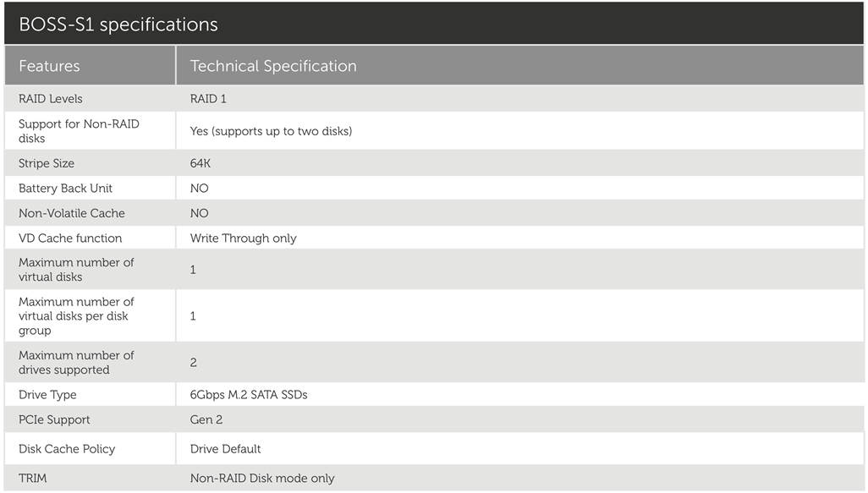Screen dimensions: 868x493
Task: Click Maximum number of drives supported label
Action: pyautogui.click(x=76, y=363)
